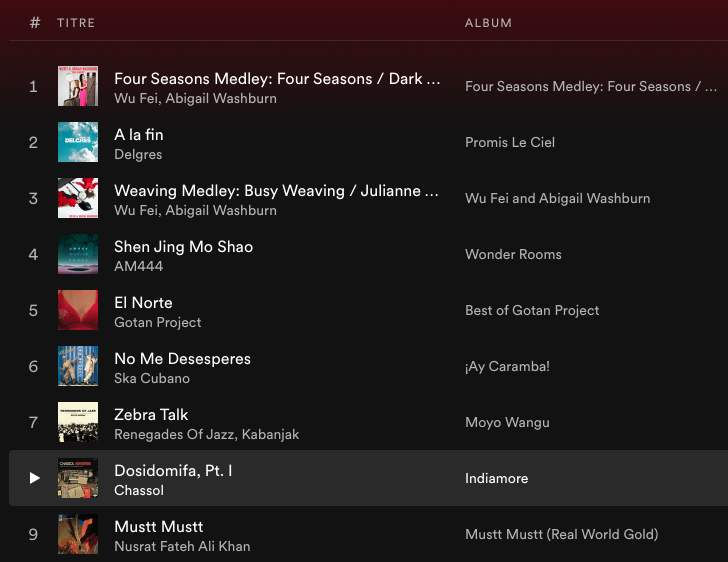Open artist Wu Fei on track 3

tap(136, 210)
